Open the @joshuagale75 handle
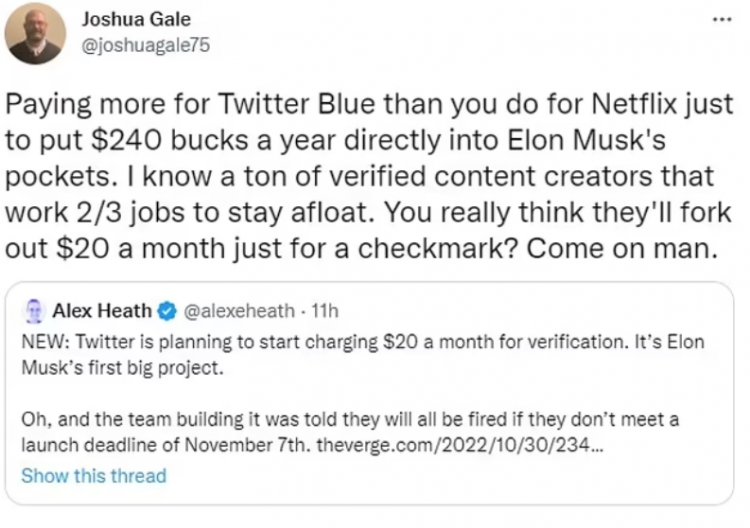750x528 pixels. 146,45
